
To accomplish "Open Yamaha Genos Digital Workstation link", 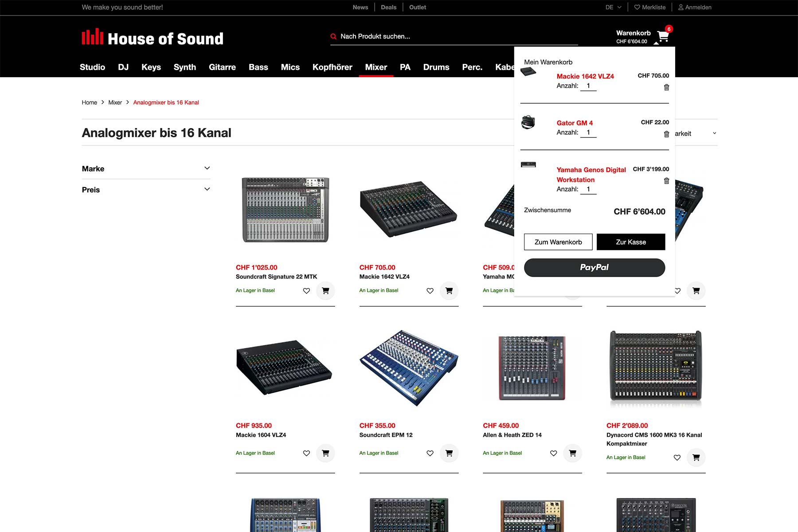I will 591,175.
